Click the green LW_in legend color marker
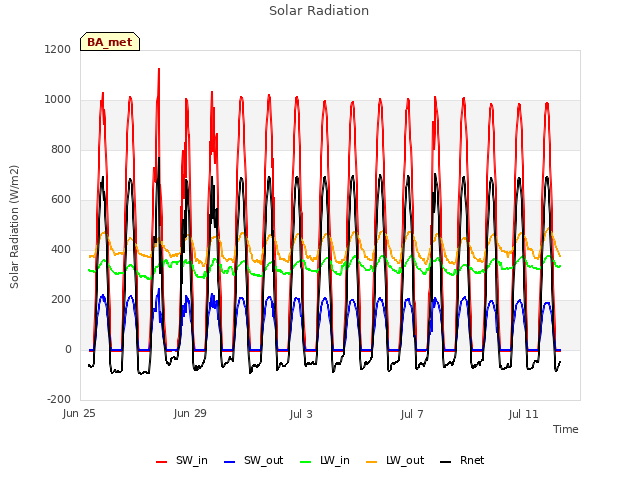The image size is (640, 480). click(306, 462)
